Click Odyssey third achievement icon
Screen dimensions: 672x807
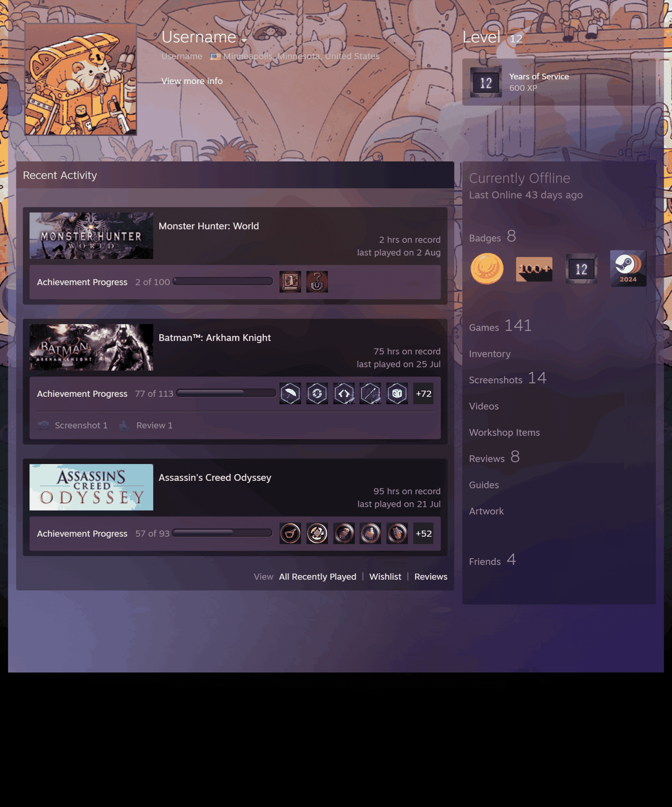344,533
